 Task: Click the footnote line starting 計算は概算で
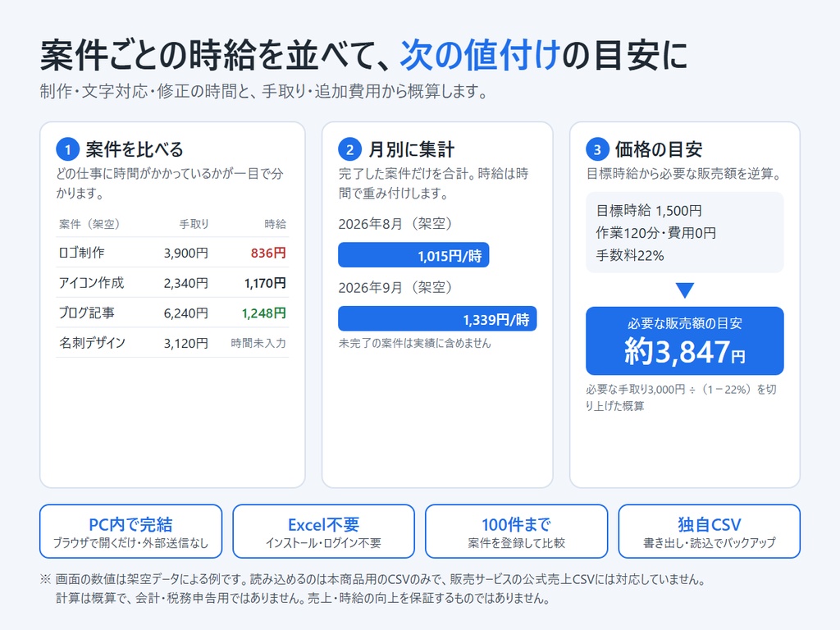pyautogui.click(x=304, y=598)
